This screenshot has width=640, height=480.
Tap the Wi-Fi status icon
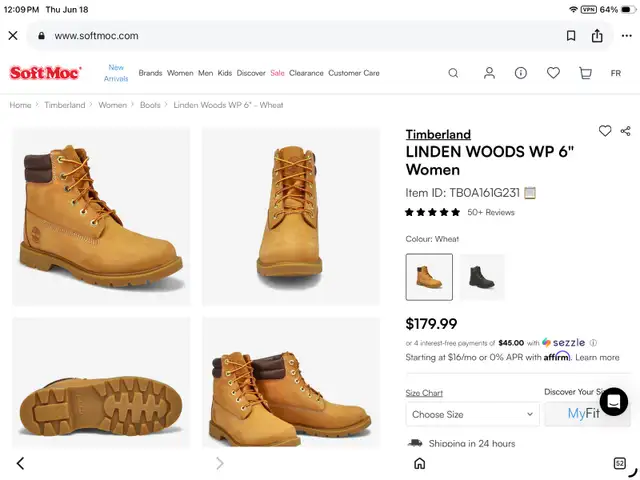coord(573,9)
